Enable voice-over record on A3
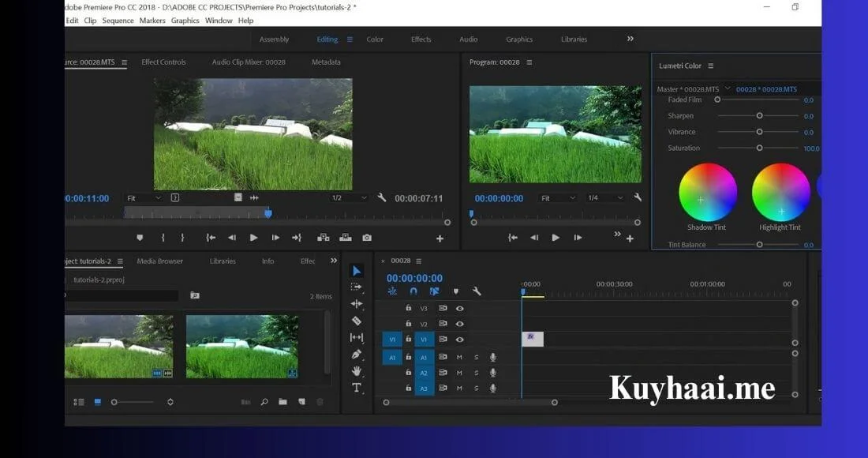Screen dimensions: 868x458 (x=492, y=389)
